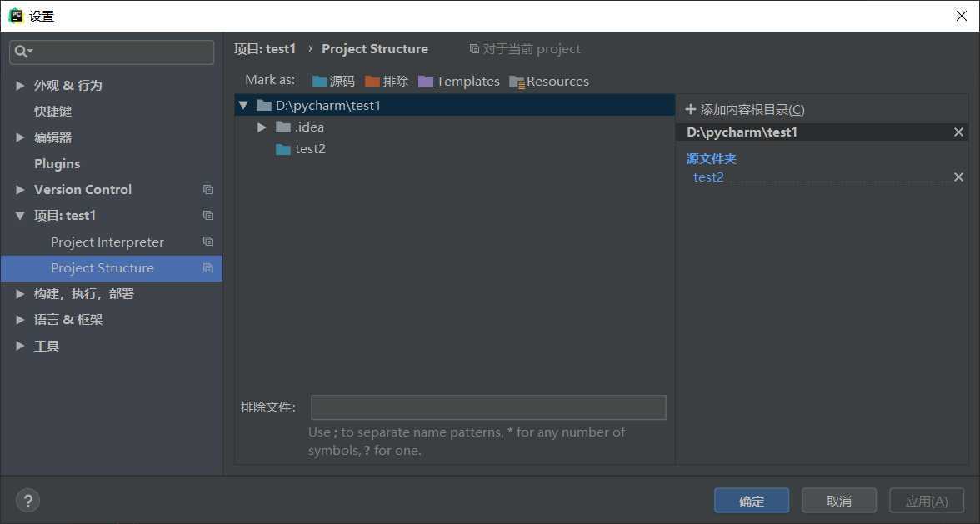This screenshot has width=980, height=524.
Task: Click the 应用(A) apply button
Action: 927,501
